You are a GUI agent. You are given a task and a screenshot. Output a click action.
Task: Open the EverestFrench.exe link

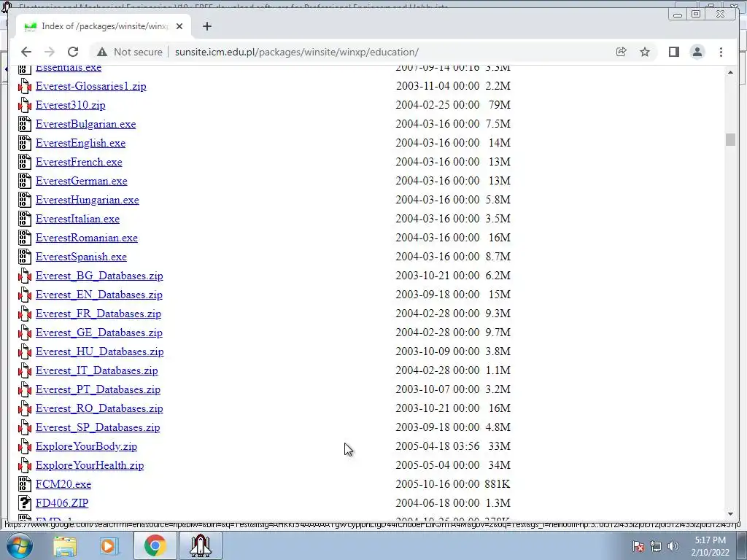(x=79, y=162)
